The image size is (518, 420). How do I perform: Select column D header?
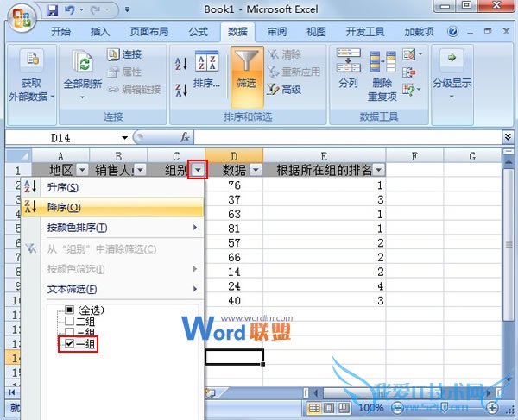click(234, 156)
